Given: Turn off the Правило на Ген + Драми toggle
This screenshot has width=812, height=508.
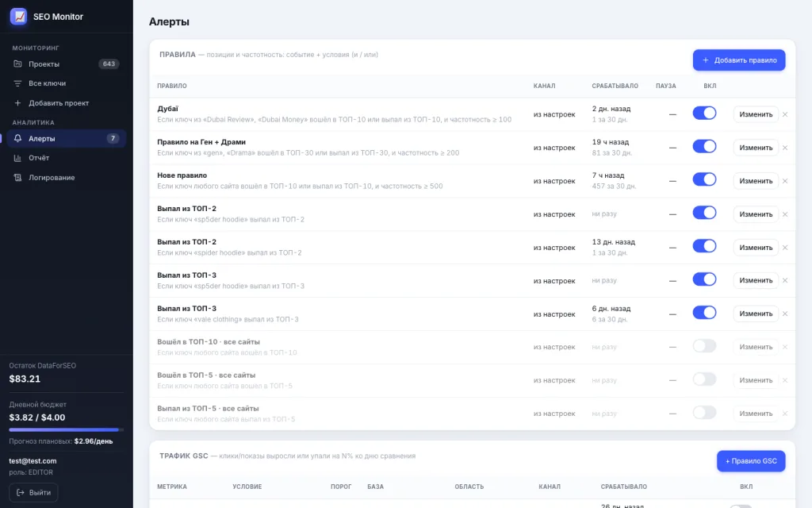Looking at the screenshot, I should (704, 146).
